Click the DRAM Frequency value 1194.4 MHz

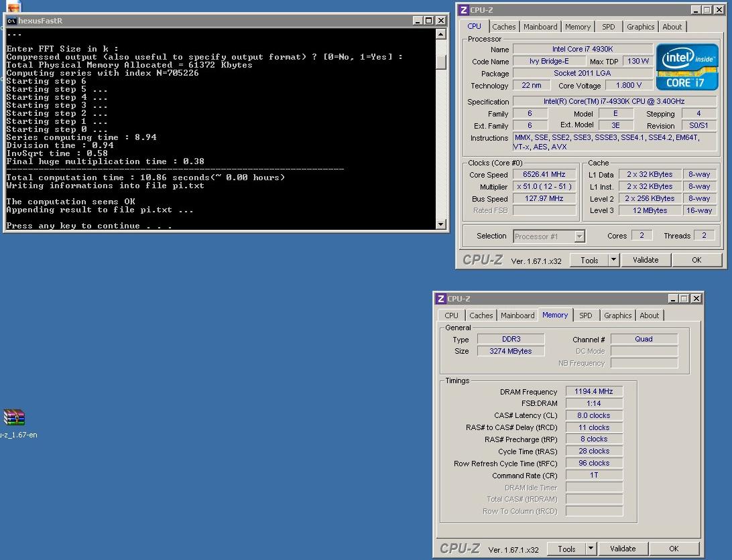pyautogui.click(x=594, y=392)
